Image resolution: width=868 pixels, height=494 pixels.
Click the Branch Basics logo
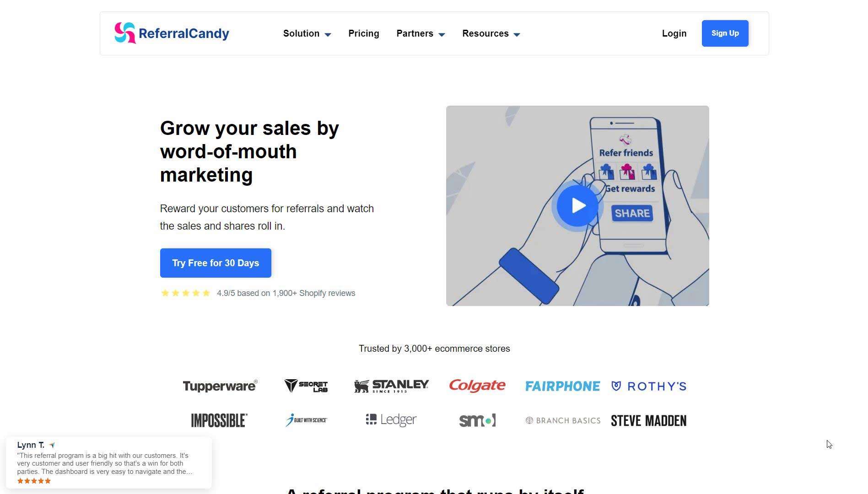(562, 420)
